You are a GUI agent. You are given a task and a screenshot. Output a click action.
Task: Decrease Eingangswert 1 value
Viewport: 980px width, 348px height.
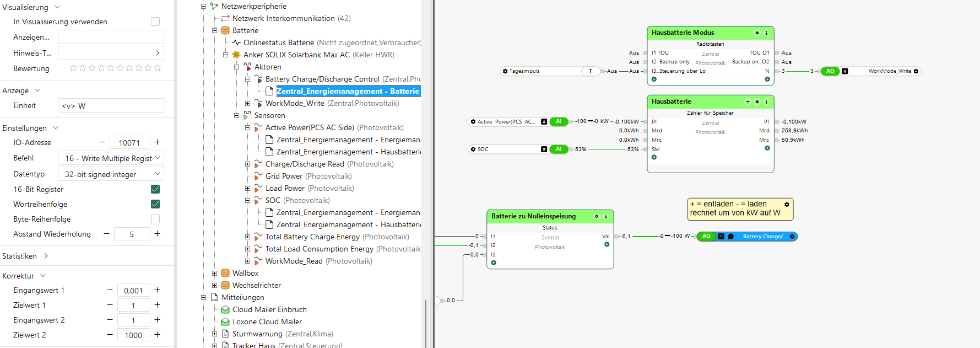tap(110, 290)
